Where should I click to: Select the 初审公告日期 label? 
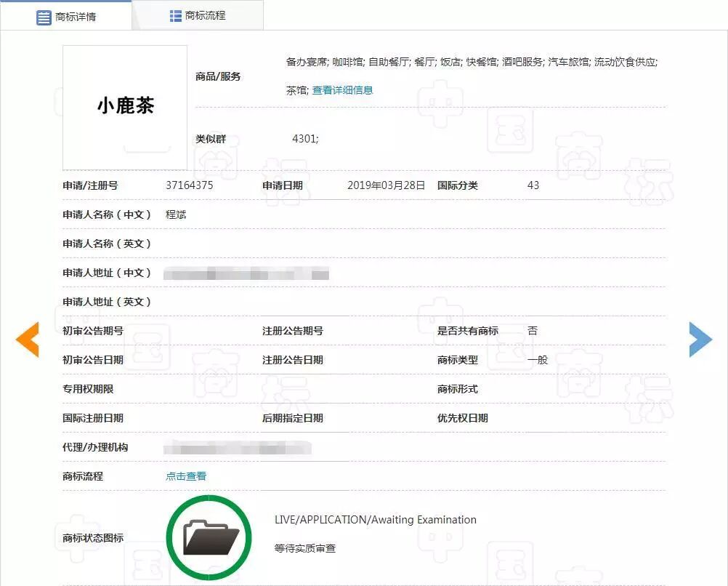click(x=93, y=360)
